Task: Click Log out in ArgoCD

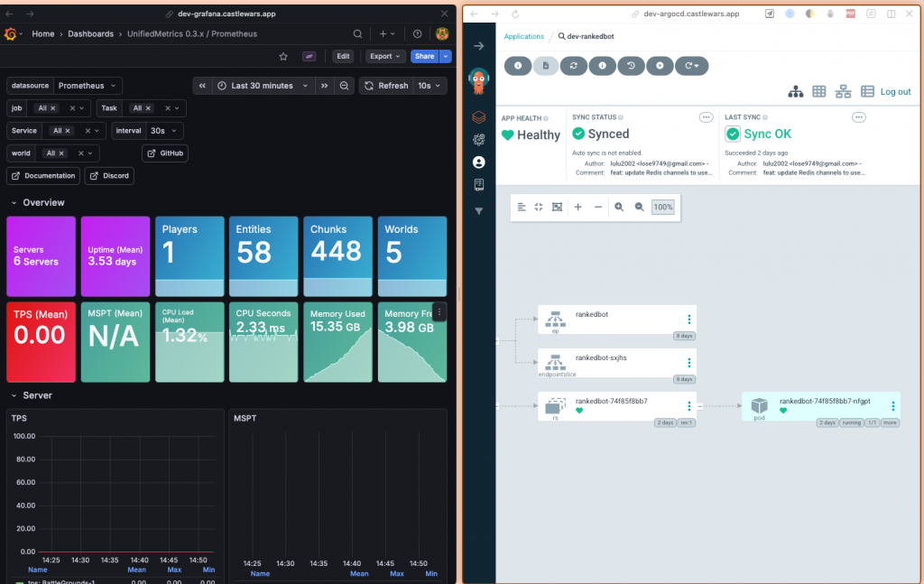Action: [895, 91]
